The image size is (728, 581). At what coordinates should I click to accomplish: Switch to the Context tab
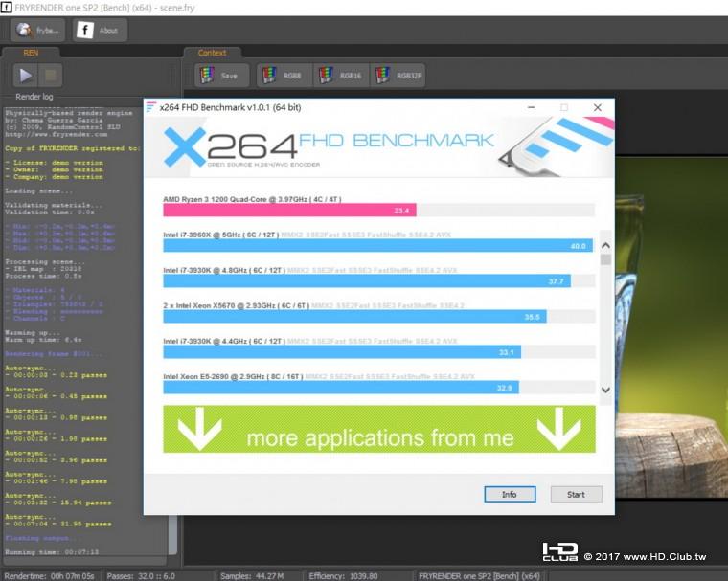212,53
